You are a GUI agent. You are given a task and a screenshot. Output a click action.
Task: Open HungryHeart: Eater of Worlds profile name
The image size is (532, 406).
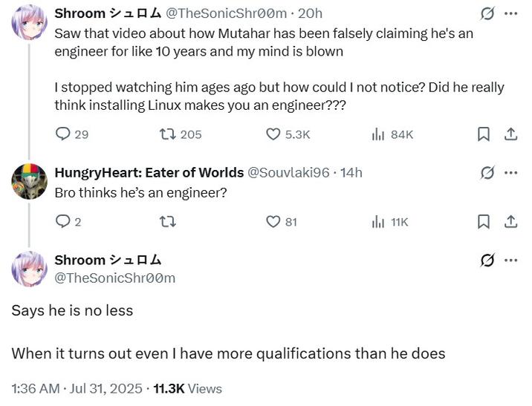tap(149, 173)
